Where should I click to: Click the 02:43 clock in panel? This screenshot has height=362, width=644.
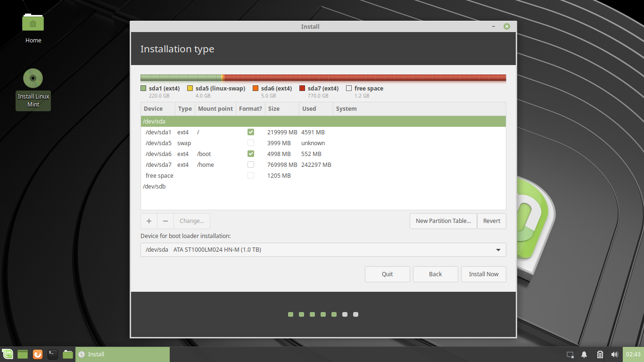coord(633,354)
